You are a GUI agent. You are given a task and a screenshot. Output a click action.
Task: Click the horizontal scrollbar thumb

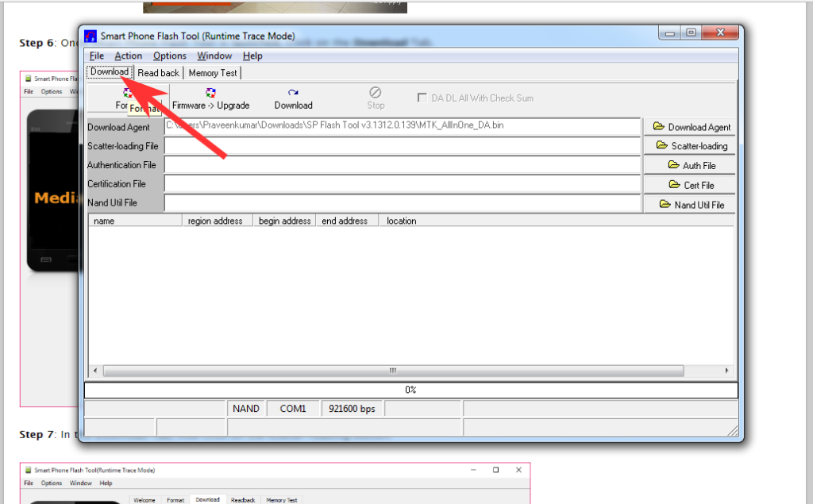(393, 371)
